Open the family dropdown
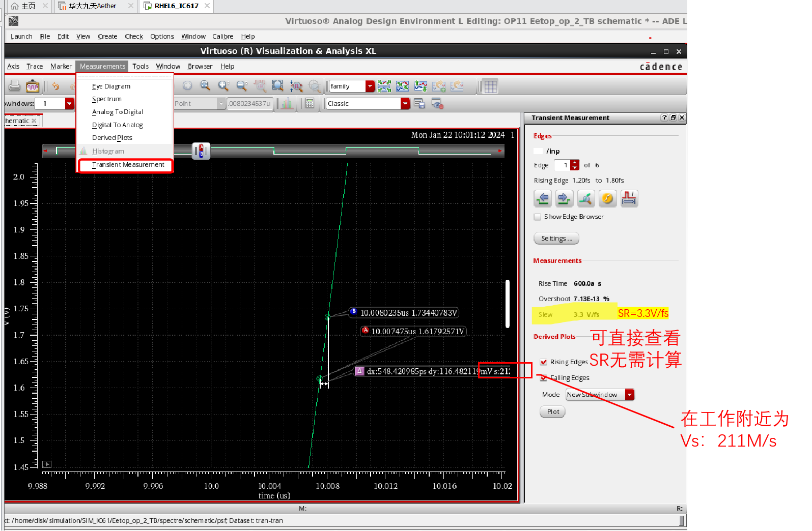Screen dimensions: 812x531 371,86
